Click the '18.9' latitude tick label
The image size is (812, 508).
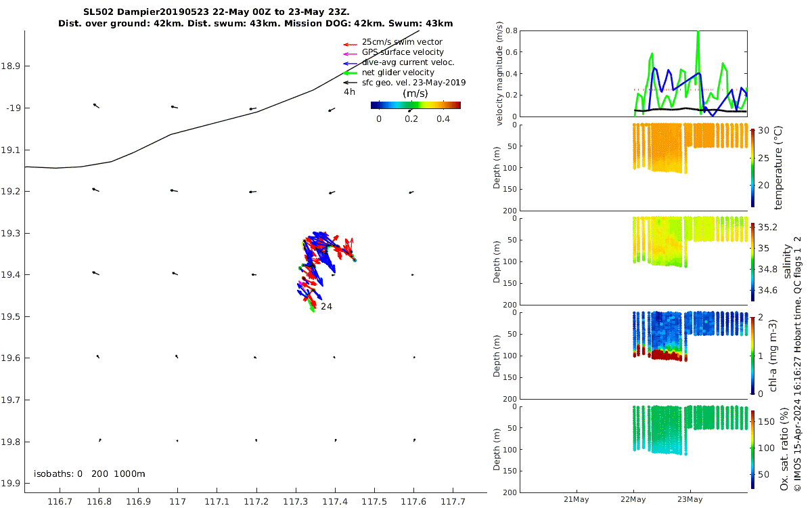pyautogui.click(x=10, y=66)
